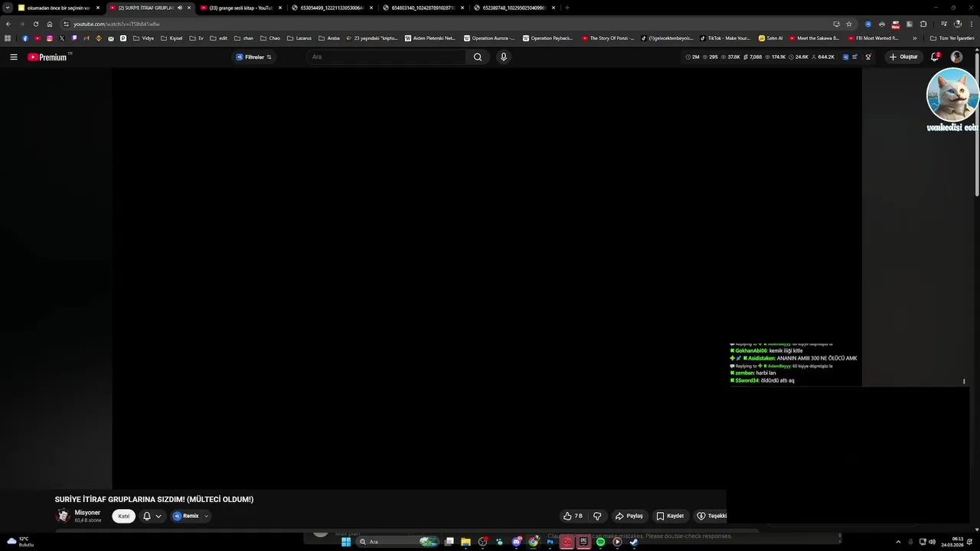
Task: Switch to the 654803140 image tab
Action: 423,8
